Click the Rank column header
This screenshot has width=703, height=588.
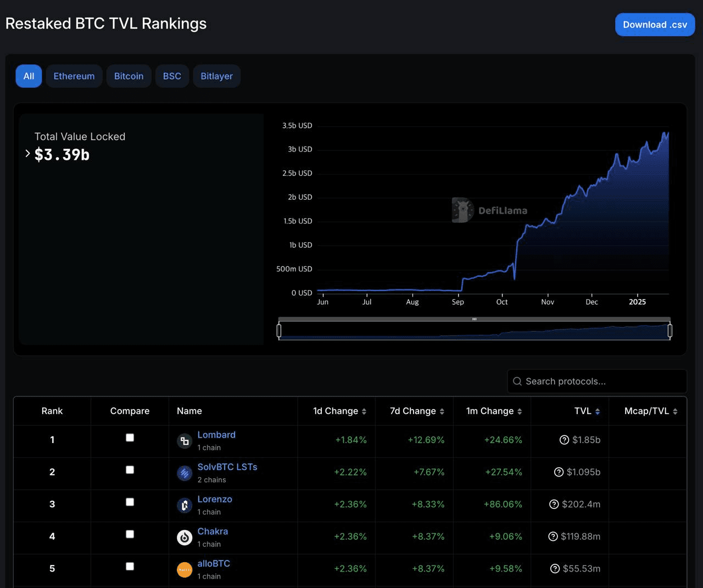pos(52,411)
